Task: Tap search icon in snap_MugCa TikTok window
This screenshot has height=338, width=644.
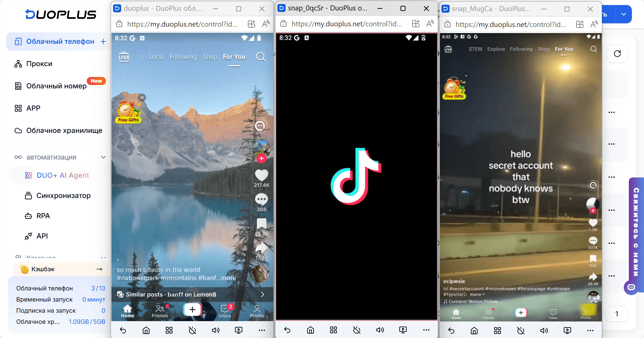Action: click(593, 49)
